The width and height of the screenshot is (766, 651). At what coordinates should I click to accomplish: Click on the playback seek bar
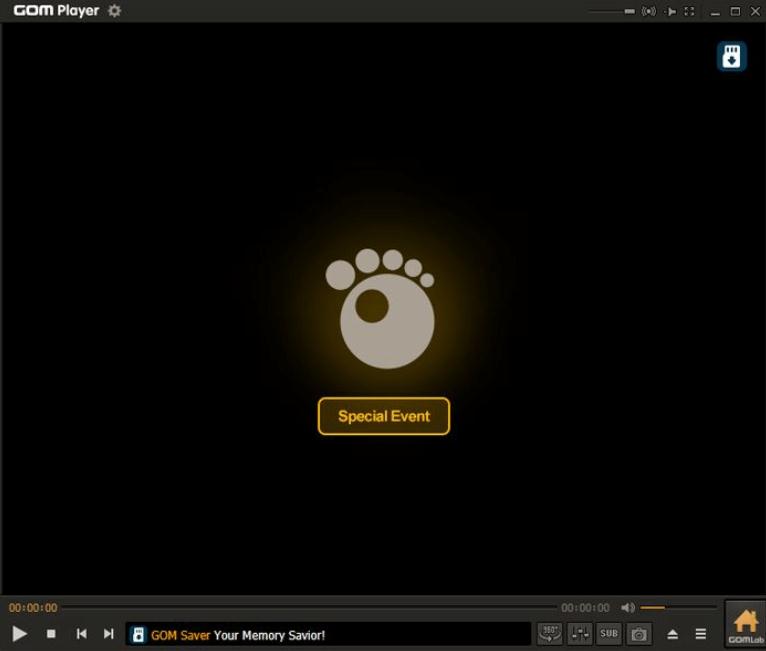coord(309,608)
